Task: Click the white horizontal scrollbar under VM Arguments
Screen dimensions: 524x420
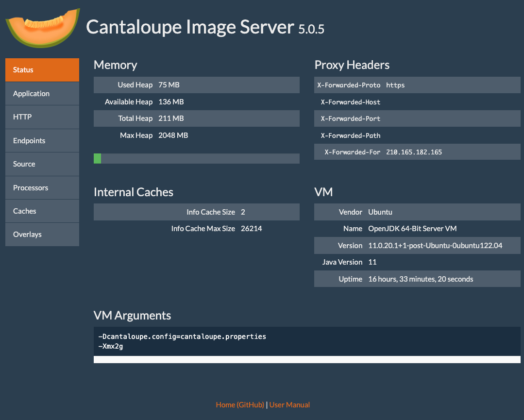Action: click(x=307, y=359)
